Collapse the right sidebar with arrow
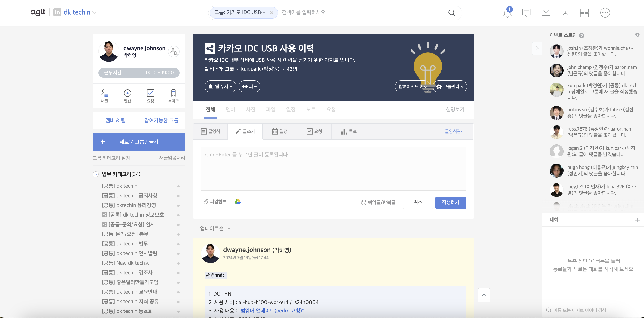 click(537, 49)
